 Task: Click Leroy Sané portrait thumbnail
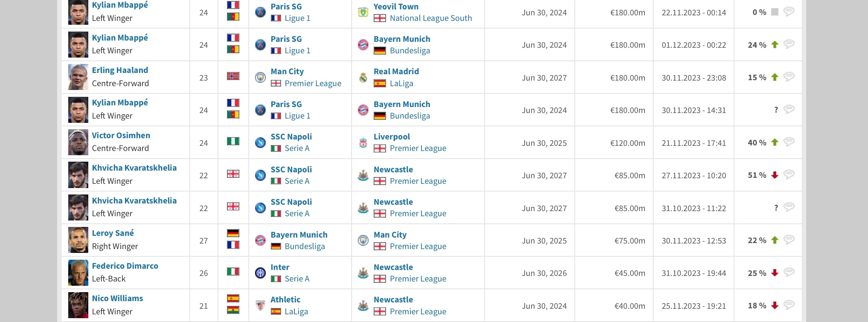78,240
